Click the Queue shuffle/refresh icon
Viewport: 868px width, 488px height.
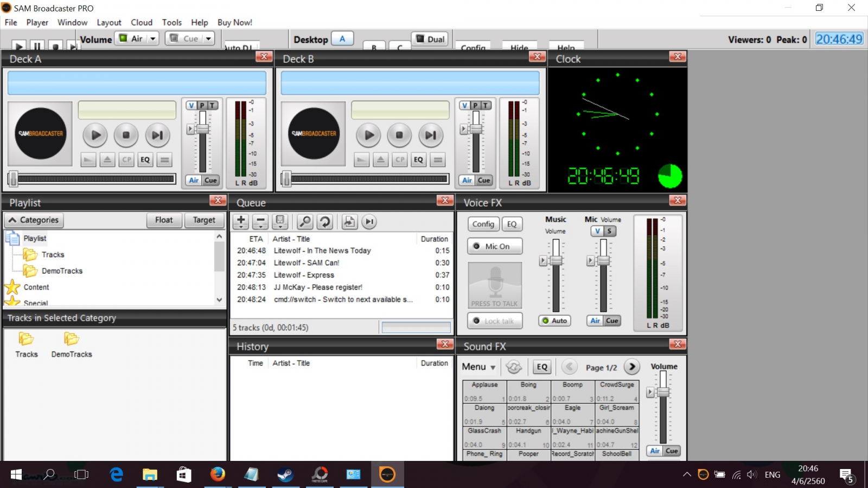(x=325, y=221)
